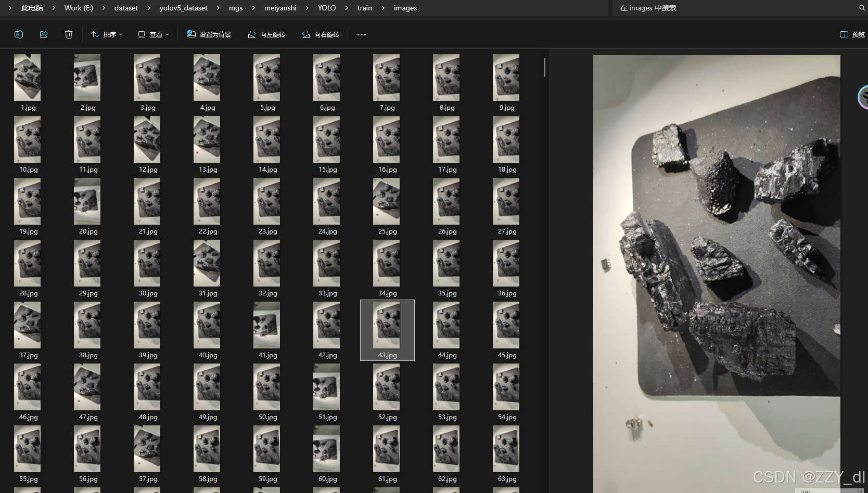The image size is (868, 493).
Task: Select the 47.jpg thumbnail
Action: [x=87, y=387]
